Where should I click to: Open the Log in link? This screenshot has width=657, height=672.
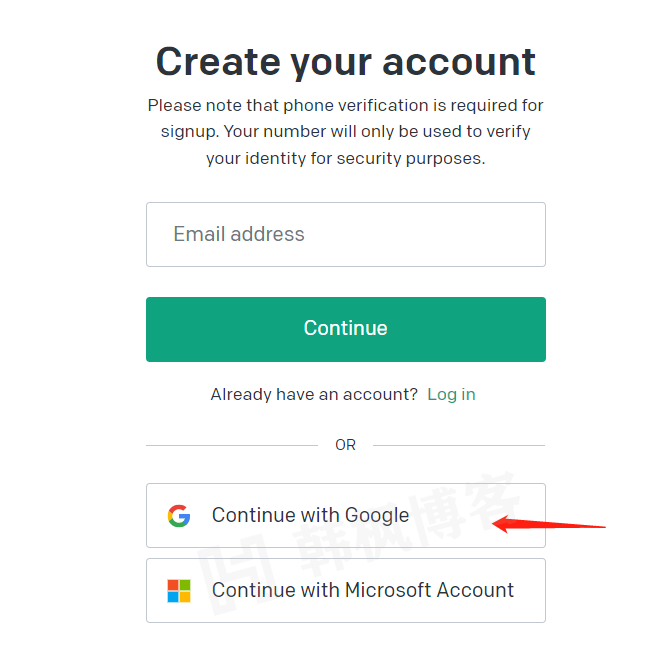(451, 394)
